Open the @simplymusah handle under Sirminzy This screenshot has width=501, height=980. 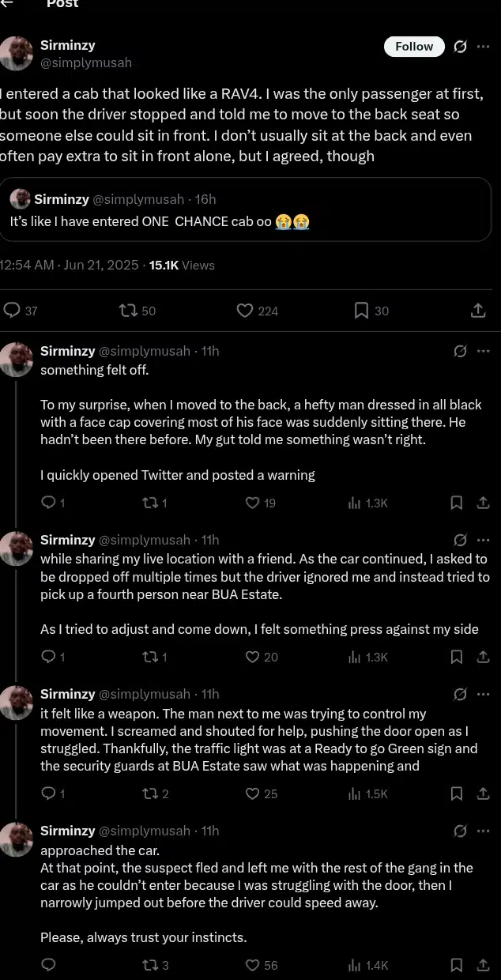tap(86, 62)
